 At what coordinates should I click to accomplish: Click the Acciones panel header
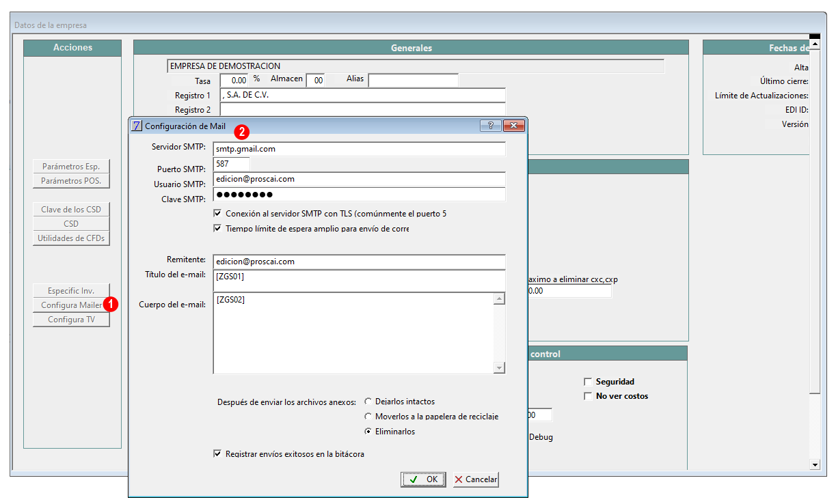pos(72,48)
